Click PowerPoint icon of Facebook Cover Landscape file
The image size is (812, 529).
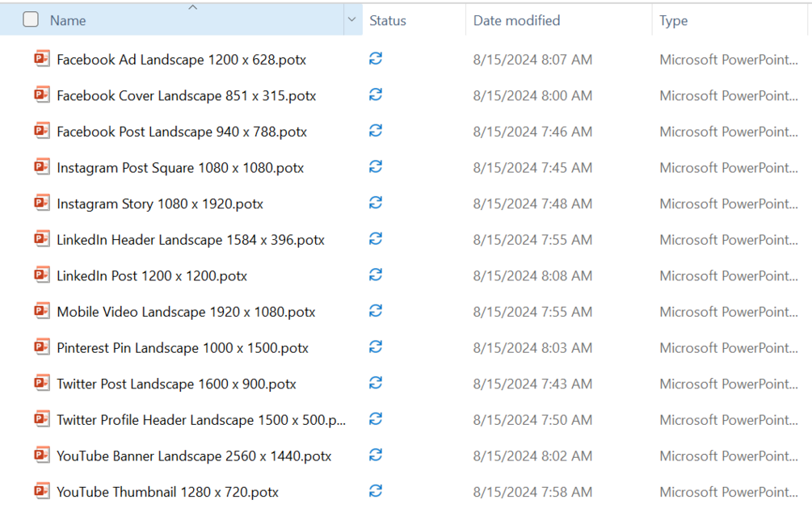[x=42, y=95]
